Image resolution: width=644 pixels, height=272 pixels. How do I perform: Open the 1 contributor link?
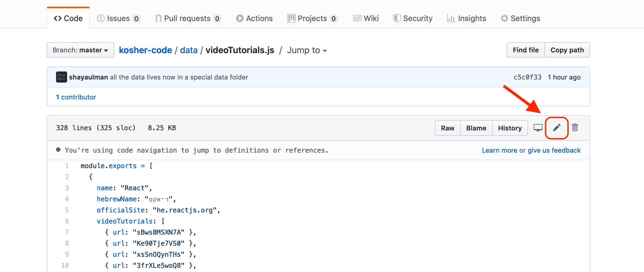[x=76, y=97]
